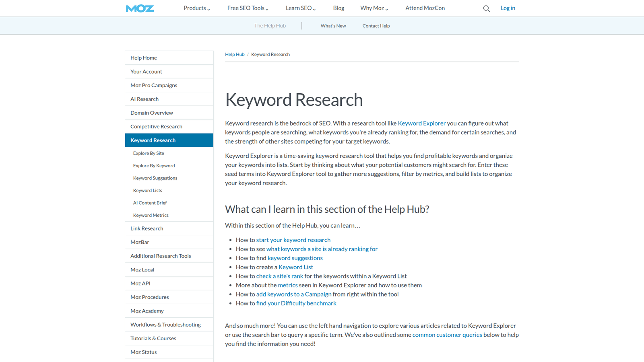This screenshot has width=644, height=362.
Task: Click the Log in link
Action: tap(508, 8)
